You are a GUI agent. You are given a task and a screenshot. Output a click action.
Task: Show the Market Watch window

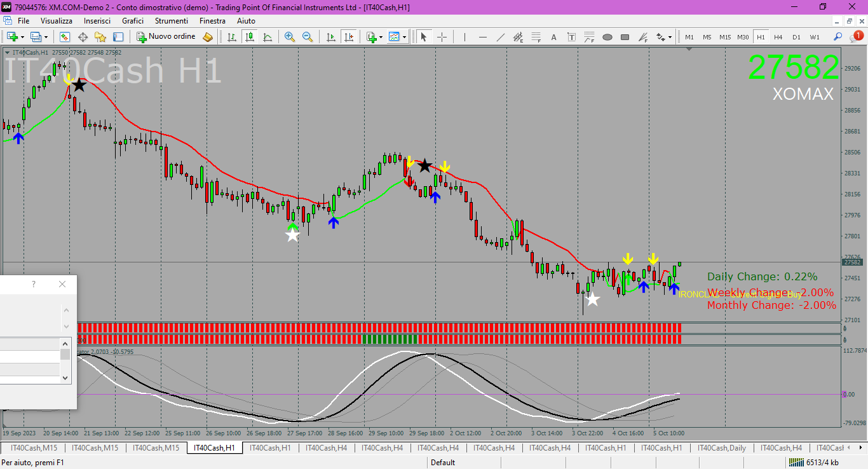click(65, 37)
